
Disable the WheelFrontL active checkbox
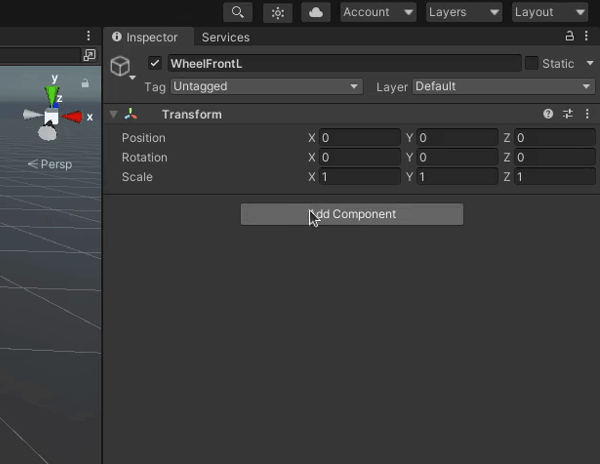click(154, 63)
